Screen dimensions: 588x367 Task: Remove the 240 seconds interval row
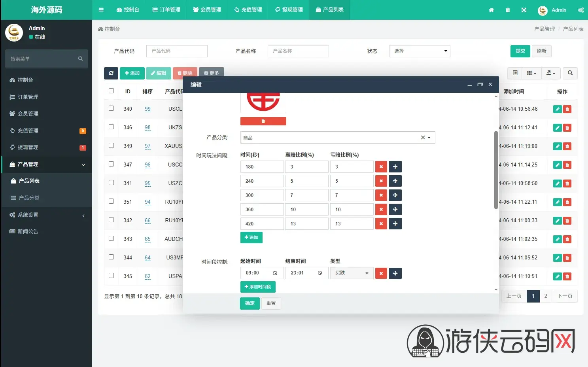(381, 181)
